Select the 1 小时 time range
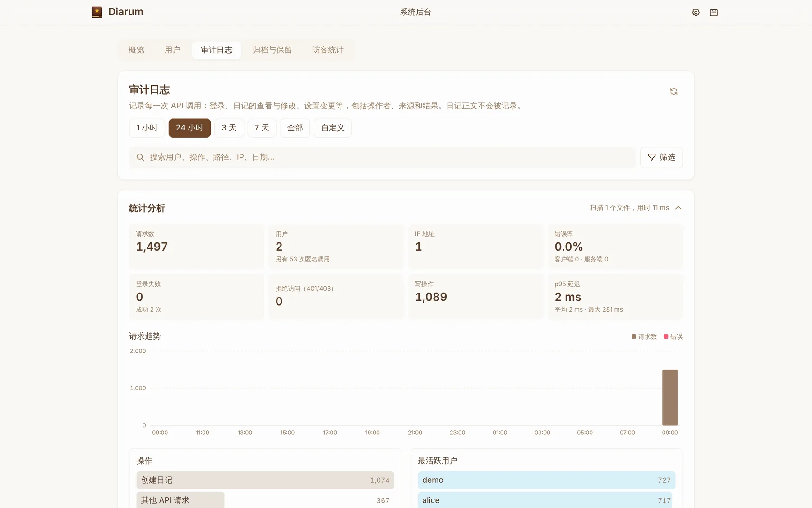The width and height of the screenshot is (812, 508). point(147,128)
